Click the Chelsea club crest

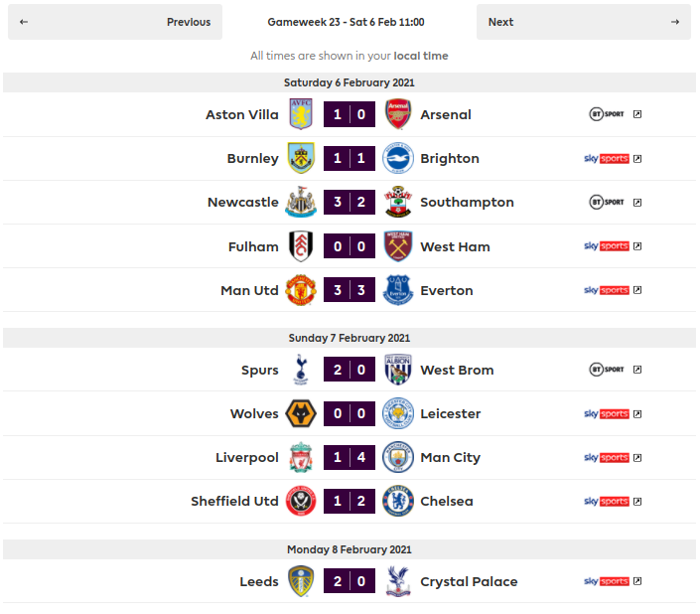point(397,502)
